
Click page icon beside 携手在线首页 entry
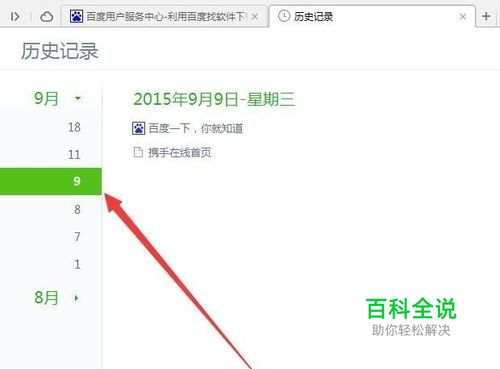point(138,152)
